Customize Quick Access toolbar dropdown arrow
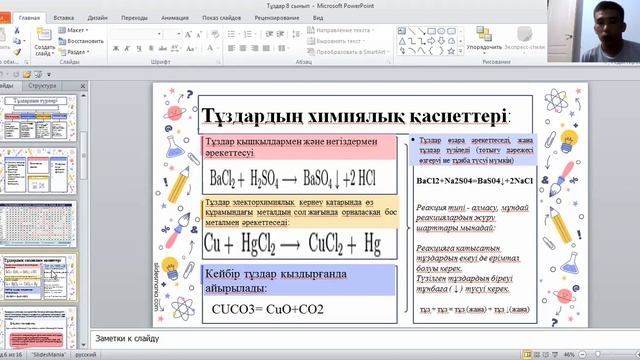 click(49, 75)
